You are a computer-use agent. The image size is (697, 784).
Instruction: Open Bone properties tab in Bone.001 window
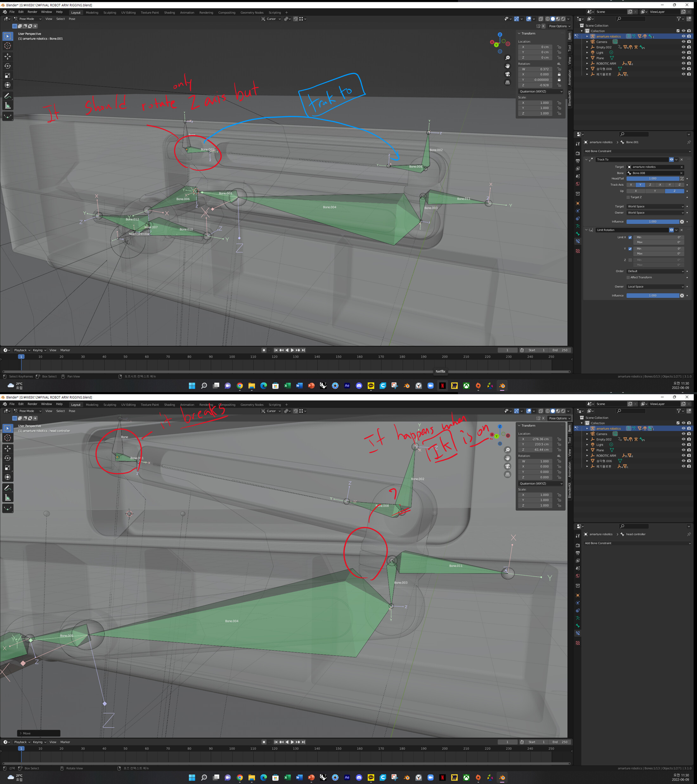pos(578,233)
